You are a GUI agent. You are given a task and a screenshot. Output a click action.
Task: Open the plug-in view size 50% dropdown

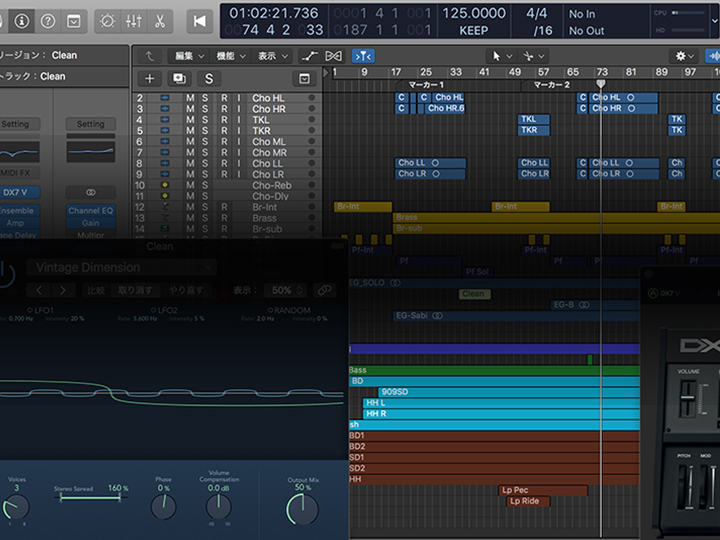pos(285,290)
